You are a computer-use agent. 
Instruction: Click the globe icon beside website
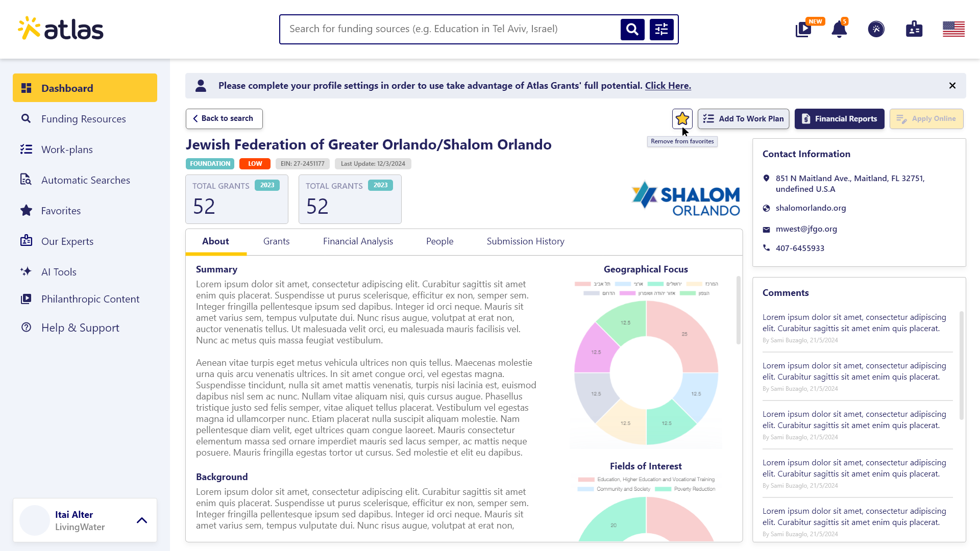point(766,208)
